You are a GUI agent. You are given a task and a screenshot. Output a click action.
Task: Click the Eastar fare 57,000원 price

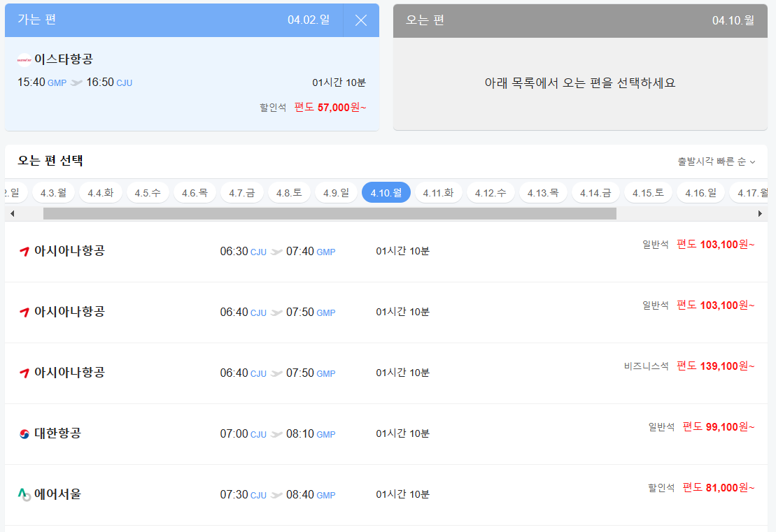330,107
